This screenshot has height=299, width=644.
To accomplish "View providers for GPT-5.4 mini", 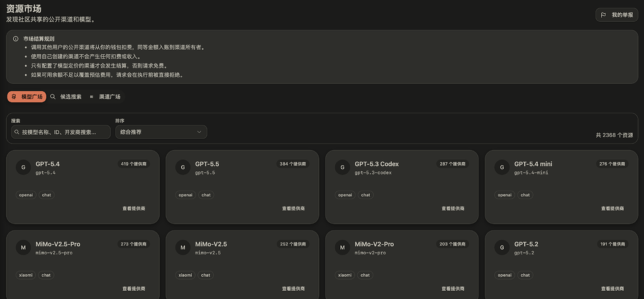I will coord(613,208).
